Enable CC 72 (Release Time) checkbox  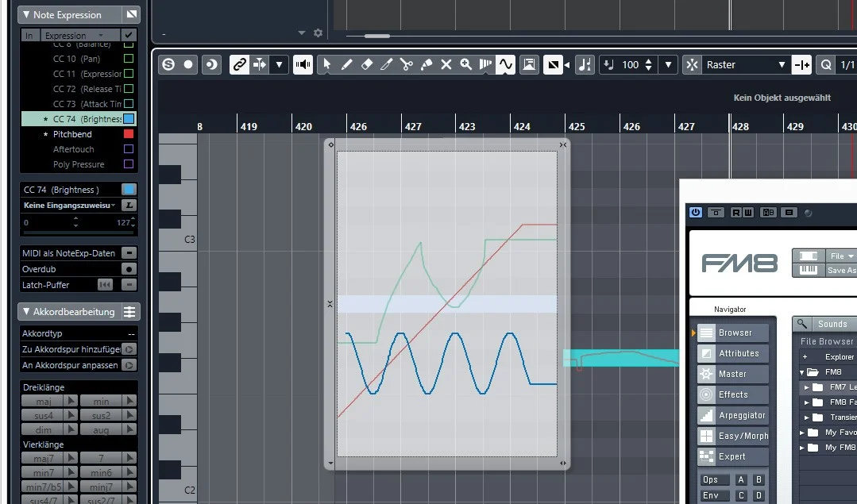tap(129, 88)
